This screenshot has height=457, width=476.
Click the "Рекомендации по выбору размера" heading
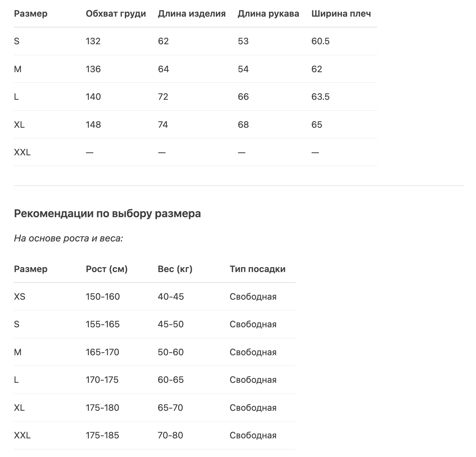(107, 214)
